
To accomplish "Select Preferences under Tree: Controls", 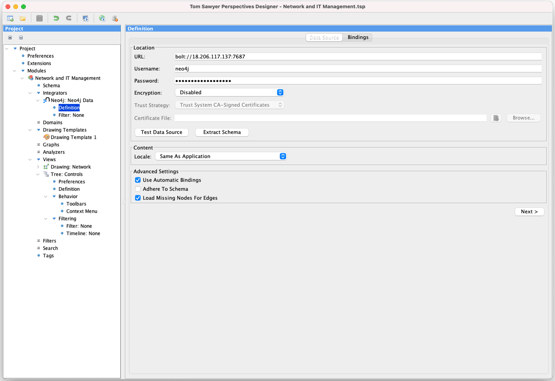I will point(71,182).
